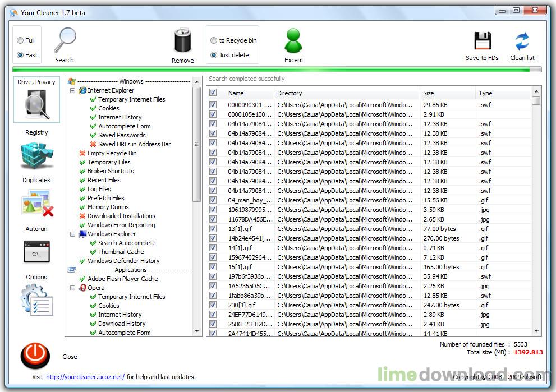This screenshot has height=392, width=556.
Task: Click the Except green person icon
Action: (293, 41)
